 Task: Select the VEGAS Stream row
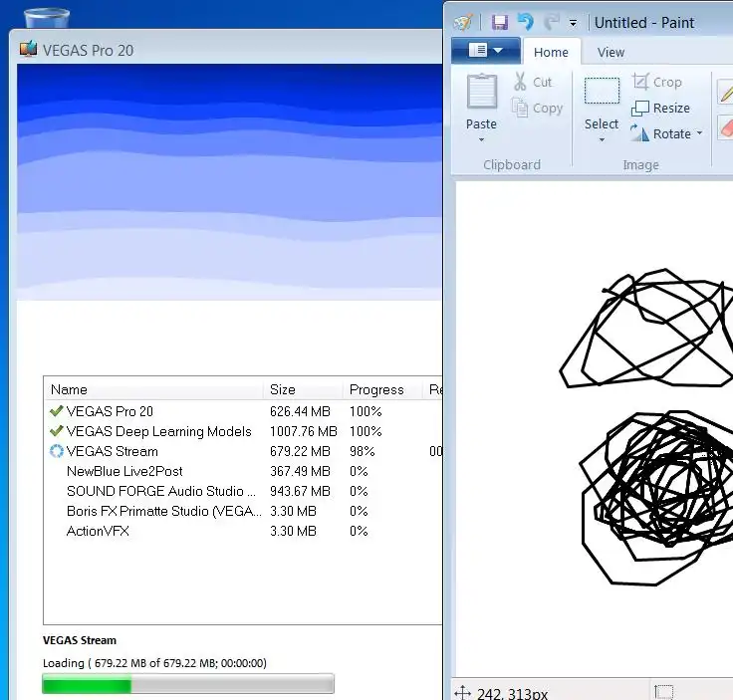(243, 451)
